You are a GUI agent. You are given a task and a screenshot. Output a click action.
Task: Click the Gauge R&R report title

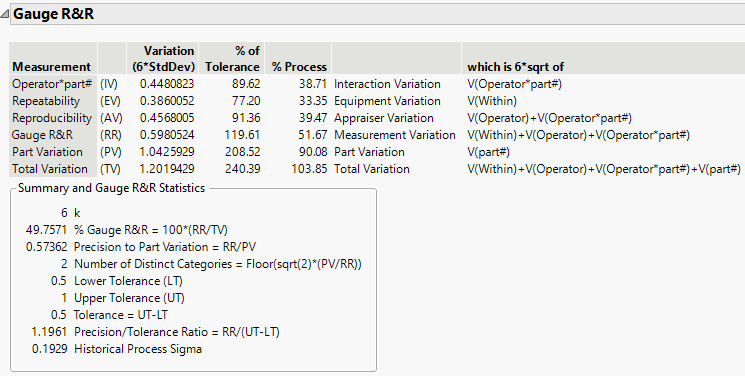53,14
